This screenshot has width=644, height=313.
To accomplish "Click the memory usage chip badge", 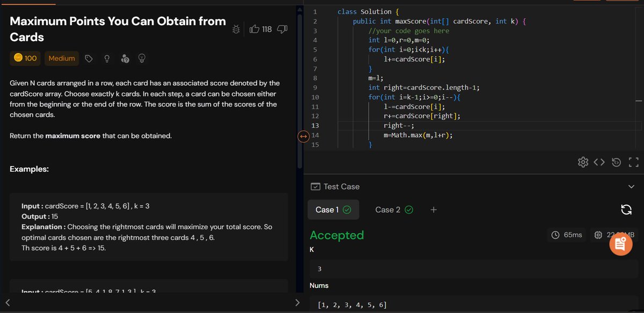I will tap(615, 235).
